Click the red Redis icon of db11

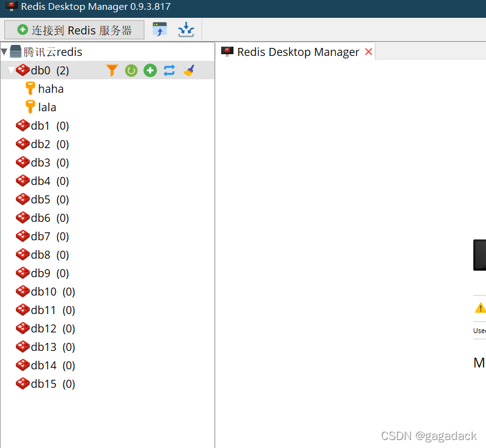click(x=23, y=310)
